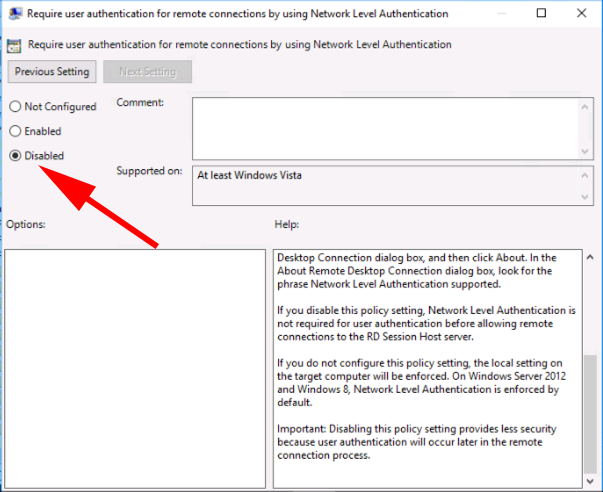Click 'If you do not configure' paragraph

[x=421, y=383]
